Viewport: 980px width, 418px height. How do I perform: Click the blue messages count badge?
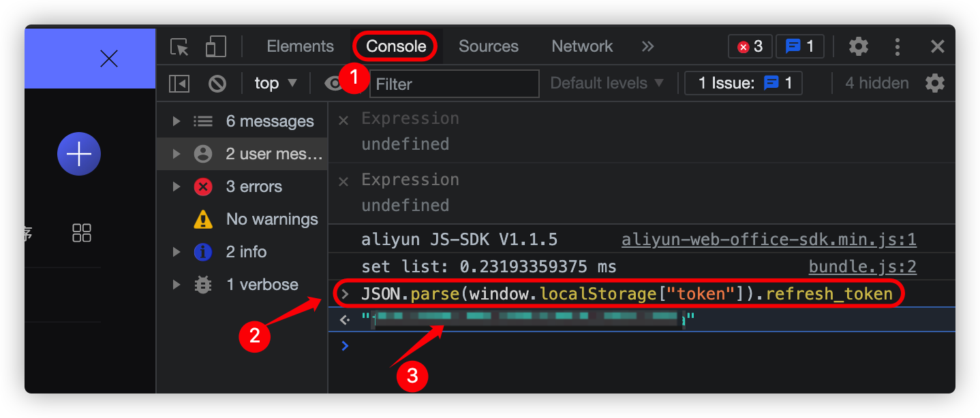coord(799,46)
